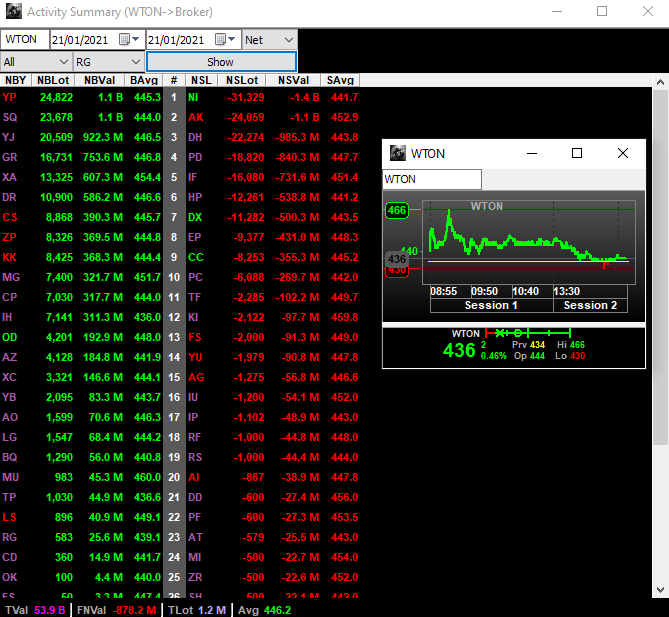Select seller broker NI
This screenshot has width=669, height=617.
[193, 97]
